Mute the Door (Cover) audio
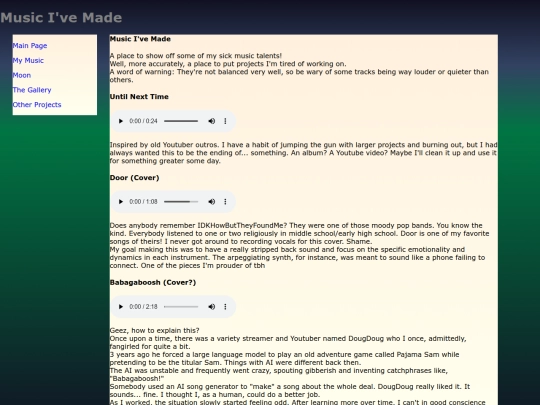Image resolution: width=540 pixels, height=405 pixels. [211, 202]
